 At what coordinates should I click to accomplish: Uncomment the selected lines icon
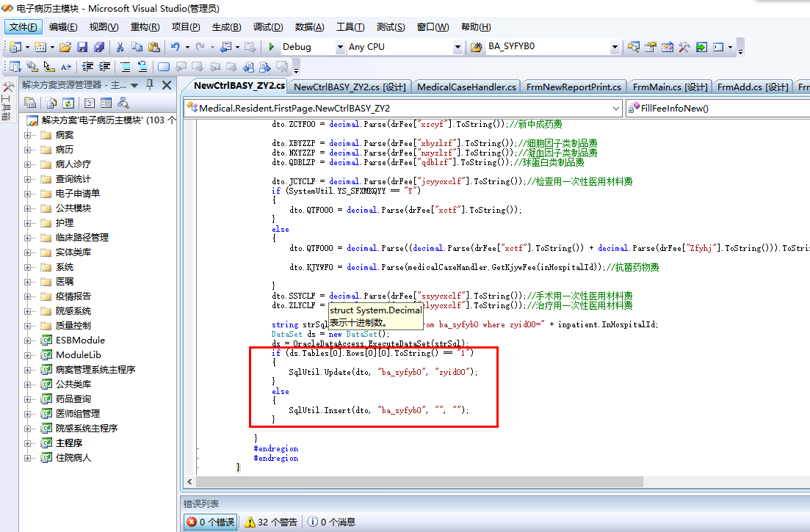coord(142,67)
